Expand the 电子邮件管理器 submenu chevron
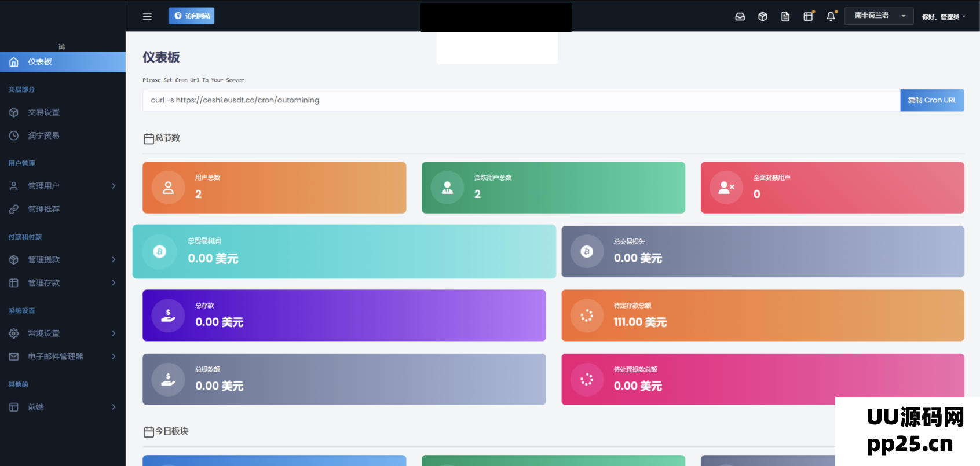Viewport: 980px width, 466px height. [114, 357]
